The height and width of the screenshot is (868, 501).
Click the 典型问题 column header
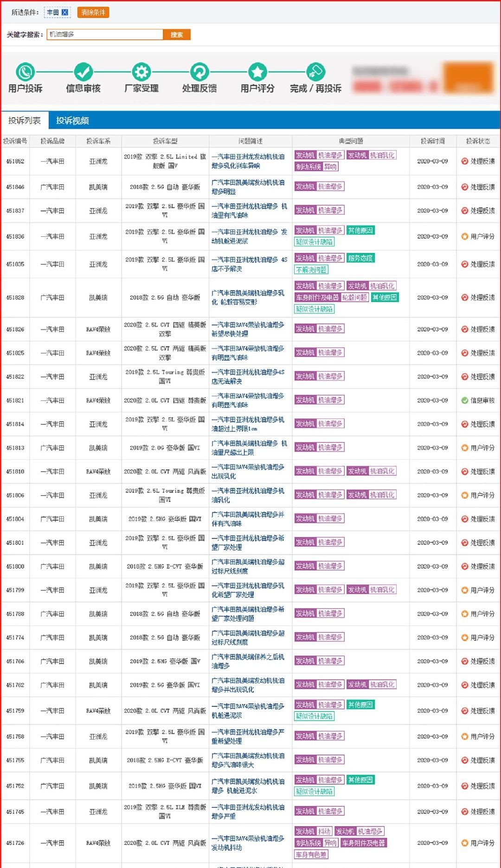(351, 141)
